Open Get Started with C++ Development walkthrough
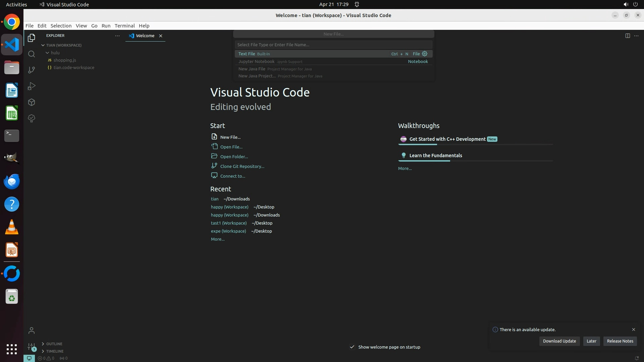The height and width of the screenshot is (362, 644). [x=447, y=139]
